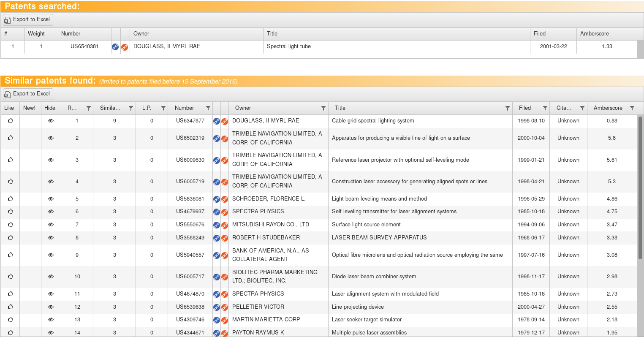This screenshot has width=644, height=337.
Task: Open blue link icon for US6540381
Action: 115,47
